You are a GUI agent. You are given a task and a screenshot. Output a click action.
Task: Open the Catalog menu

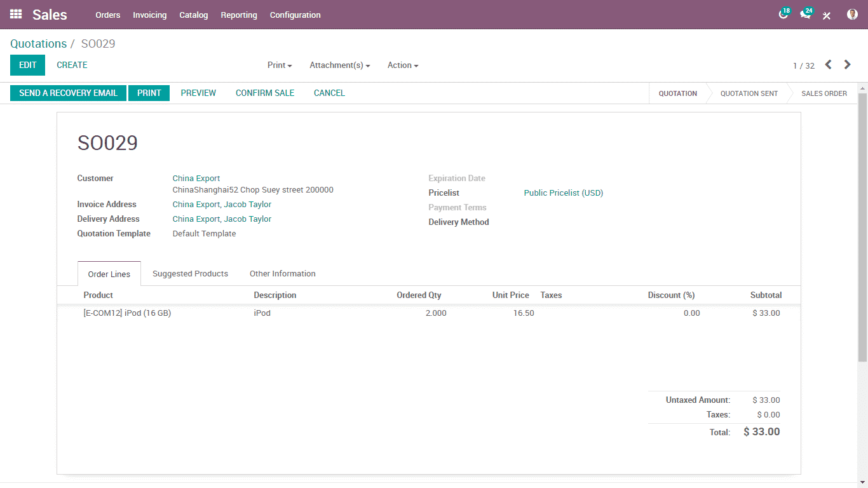194,15
